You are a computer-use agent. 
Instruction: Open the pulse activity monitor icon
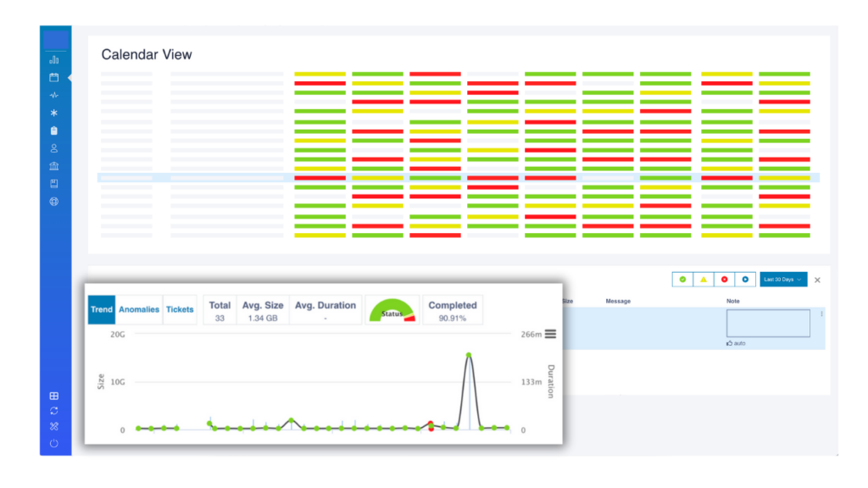53,95
